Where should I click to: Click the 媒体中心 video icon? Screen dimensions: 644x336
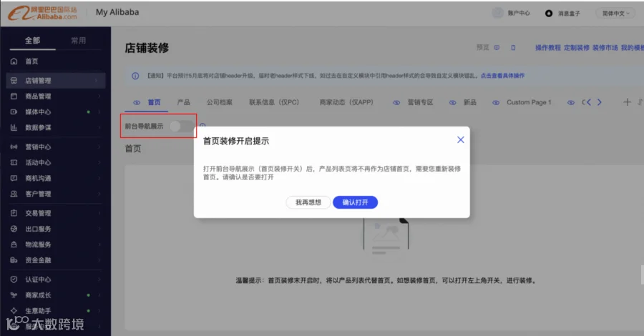[14, 112]
